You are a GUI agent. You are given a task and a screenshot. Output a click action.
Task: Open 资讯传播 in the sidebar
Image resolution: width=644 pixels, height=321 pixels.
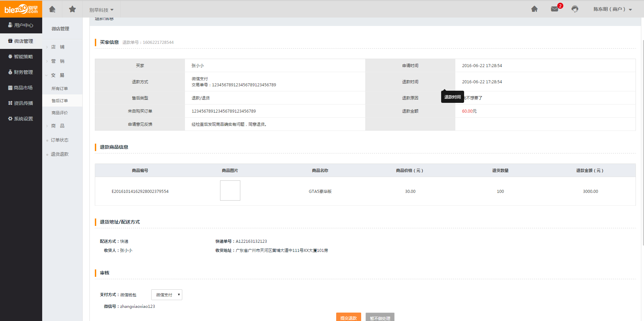[x=21, y=103]
